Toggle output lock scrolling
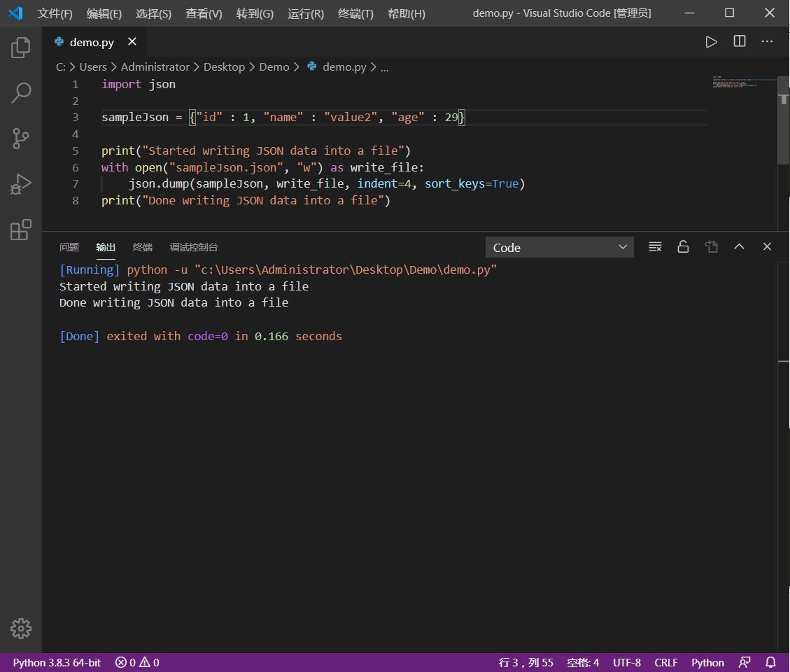Viewport: 790px width, 672px height. [683, 246]
